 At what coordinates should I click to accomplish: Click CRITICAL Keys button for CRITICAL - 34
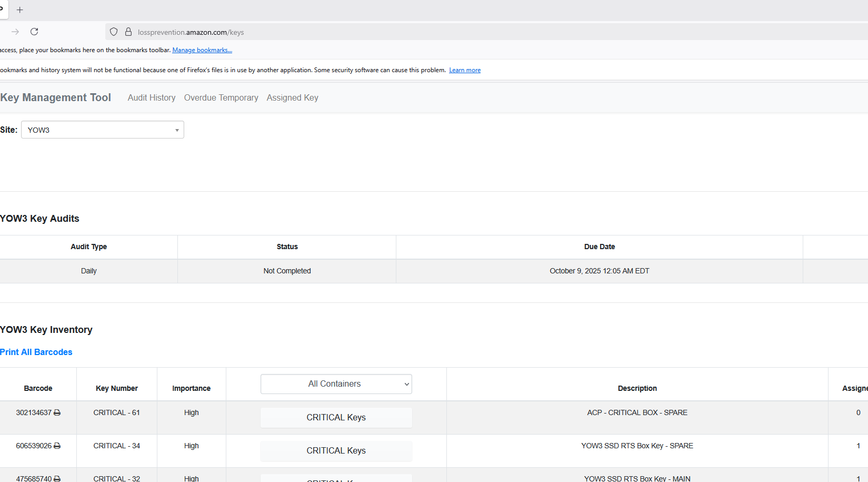(x=336, y=451)
